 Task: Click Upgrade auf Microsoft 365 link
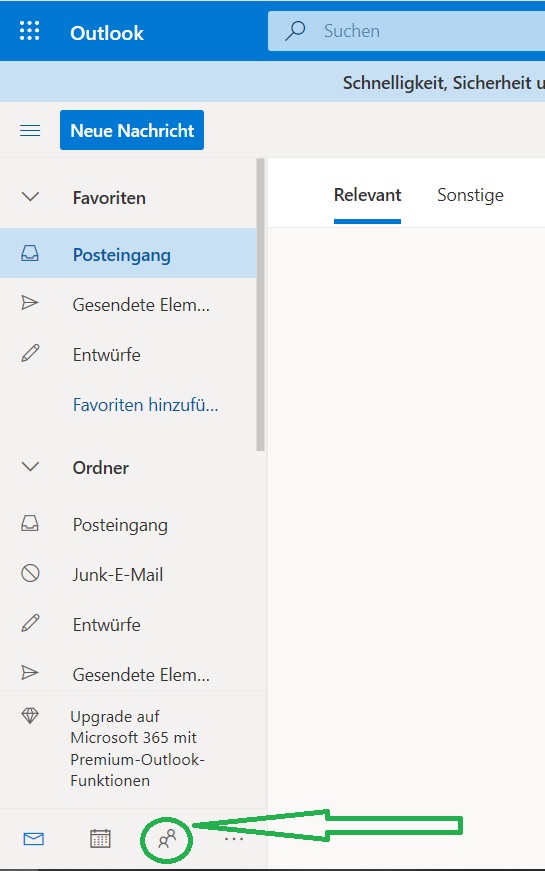(137, 748)
